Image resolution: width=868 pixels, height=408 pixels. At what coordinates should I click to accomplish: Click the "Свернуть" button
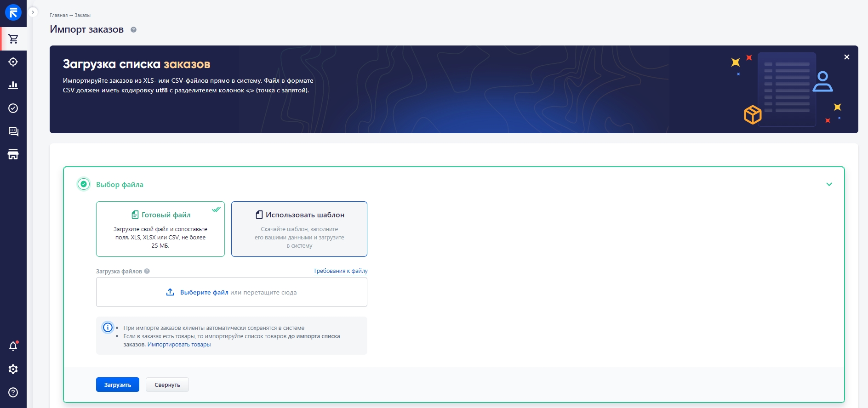(x=167, y=385)
